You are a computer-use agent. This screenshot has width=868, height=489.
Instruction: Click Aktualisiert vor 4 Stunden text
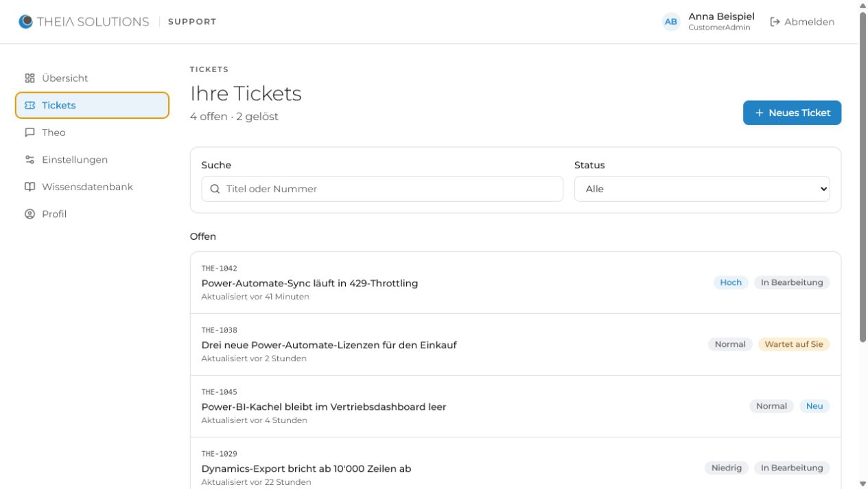pyautogui.click(x=254, y=420)
